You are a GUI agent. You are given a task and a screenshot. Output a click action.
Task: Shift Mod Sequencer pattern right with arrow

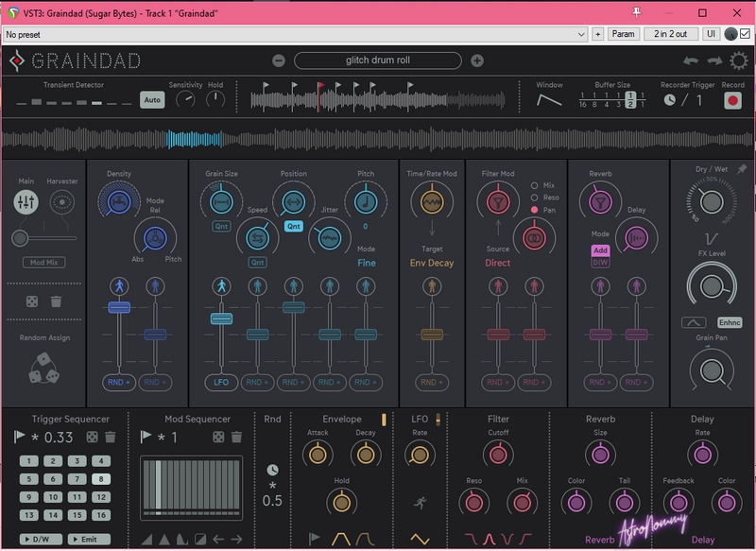[236, 539]
